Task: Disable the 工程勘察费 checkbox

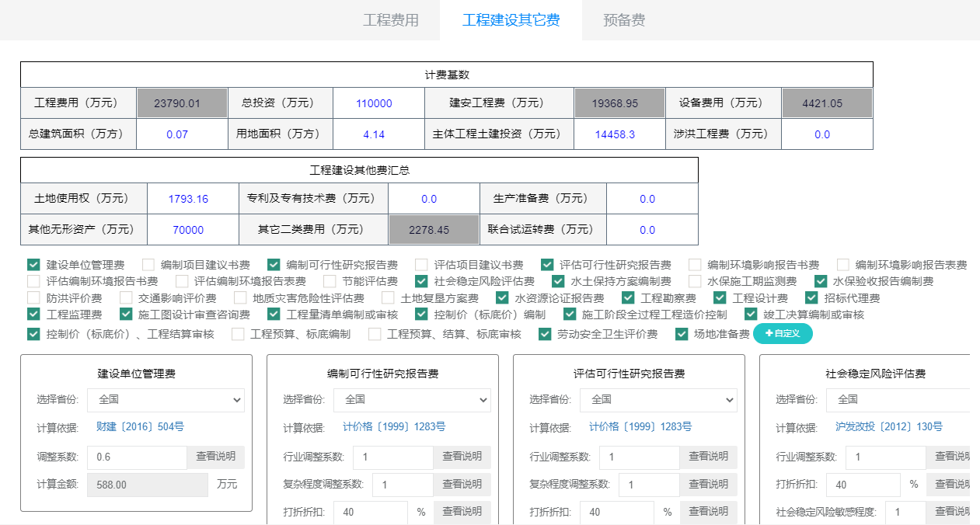Action: [x=626, y=297]
